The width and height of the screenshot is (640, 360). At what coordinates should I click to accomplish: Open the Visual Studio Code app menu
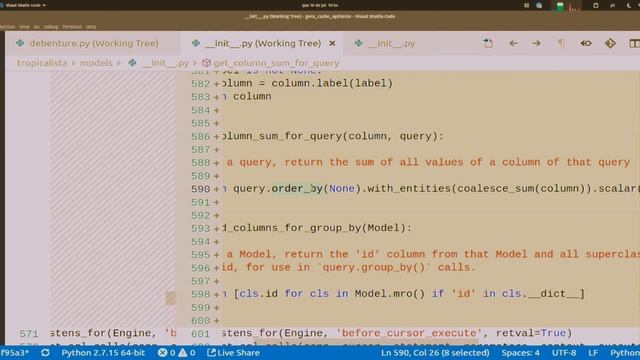point(25,5)
